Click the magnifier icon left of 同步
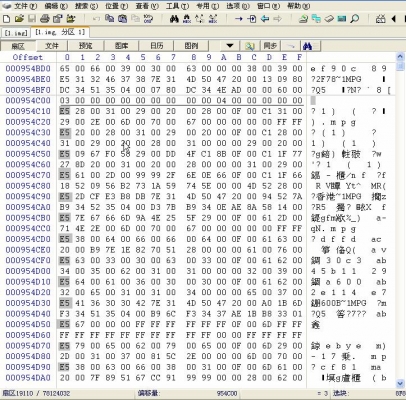The image size is (406, 400). click(250, 46)
